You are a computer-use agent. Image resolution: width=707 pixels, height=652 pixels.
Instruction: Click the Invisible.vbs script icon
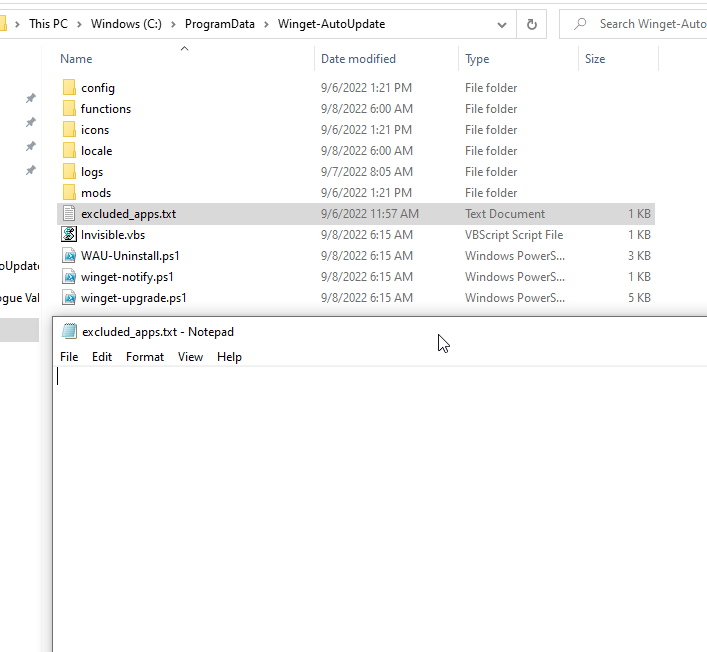(69, 234)
